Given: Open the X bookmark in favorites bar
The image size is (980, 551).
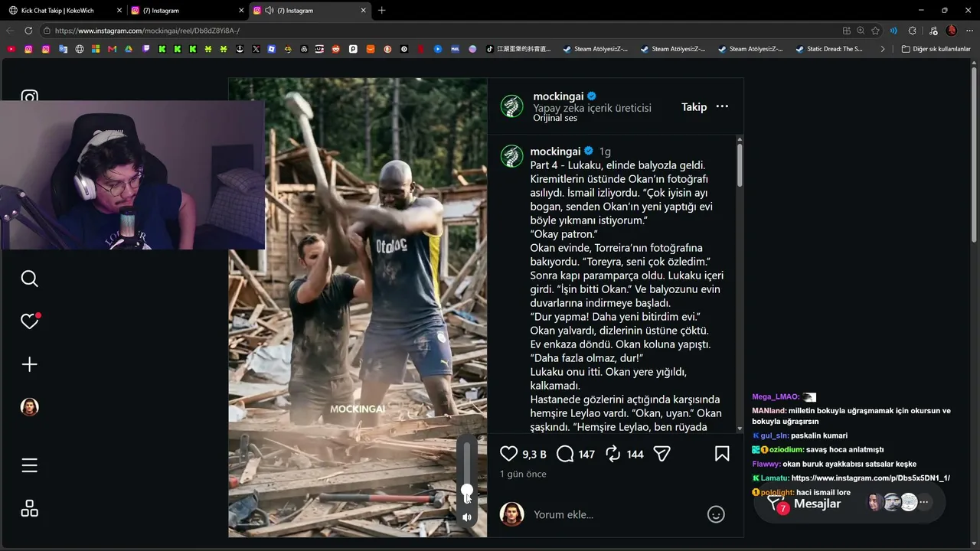Looking at the screenshot, I should point(256,49).
